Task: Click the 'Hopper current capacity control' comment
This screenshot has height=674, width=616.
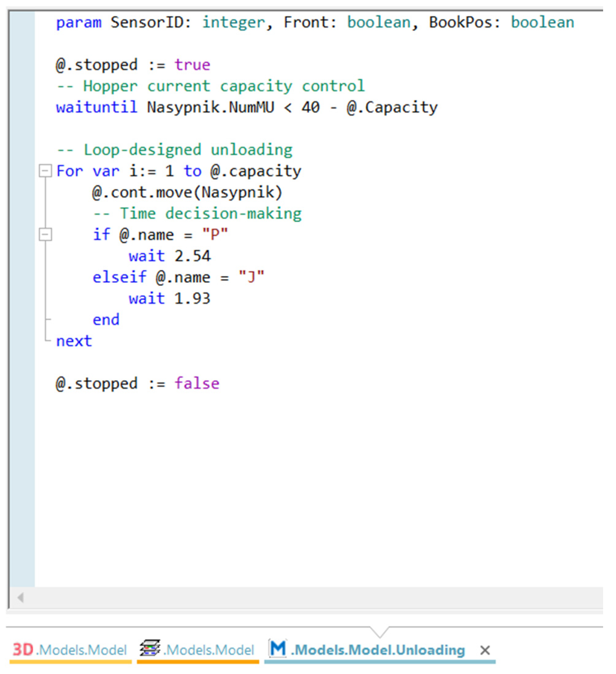Action: [210, 86]
